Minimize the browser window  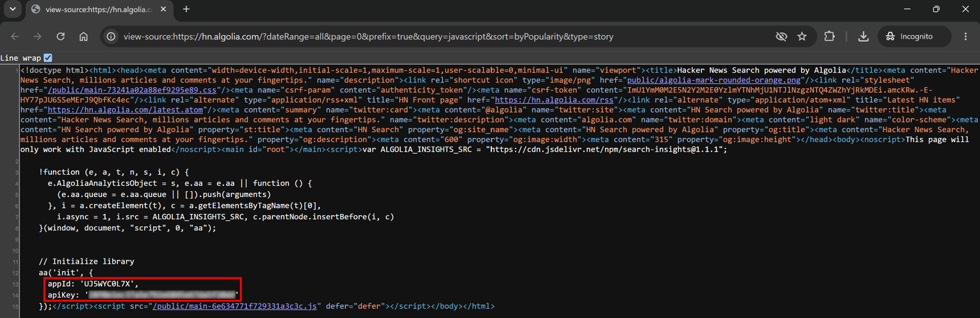point(907,9)
